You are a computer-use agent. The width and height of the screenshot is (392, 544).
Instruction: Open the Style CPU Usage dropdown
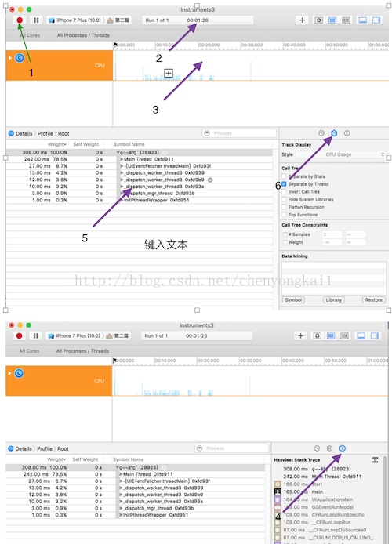coord(341,154)
